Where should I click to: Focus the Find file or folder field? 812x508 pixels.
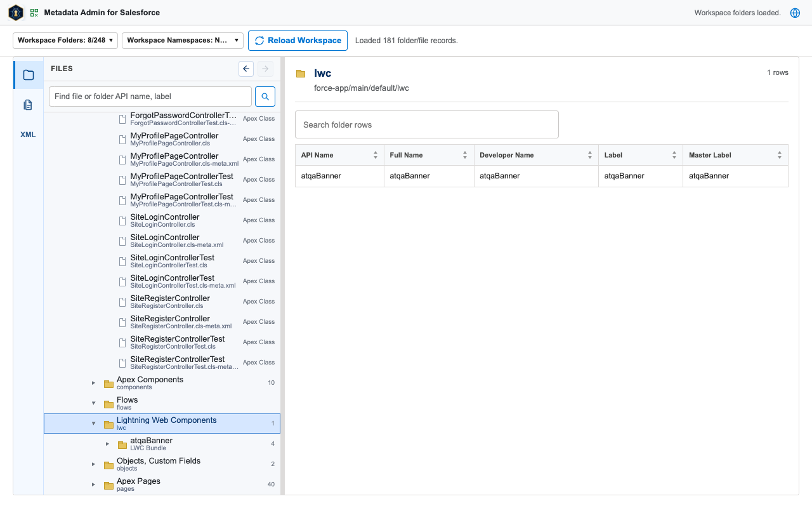tap(150, 97)
